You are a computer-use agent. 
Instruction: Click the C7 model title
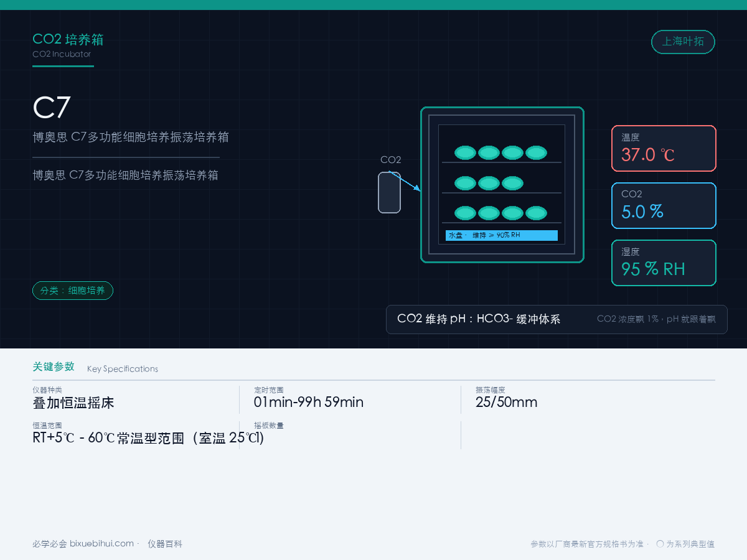tap(52, 108)
